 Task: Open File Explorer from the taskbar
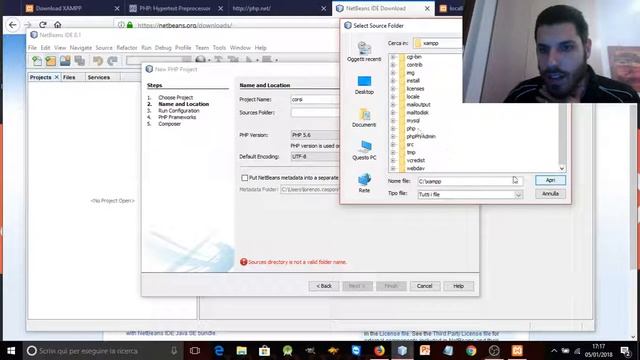(x=242, y=351)
